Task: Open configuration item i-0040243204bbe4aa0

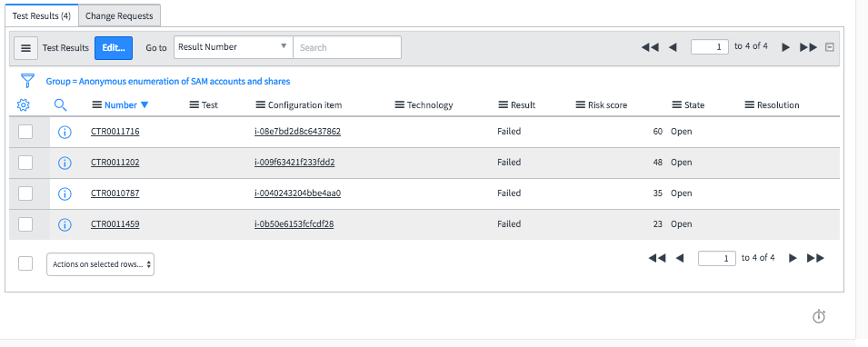Action: (x=297, y=193)
